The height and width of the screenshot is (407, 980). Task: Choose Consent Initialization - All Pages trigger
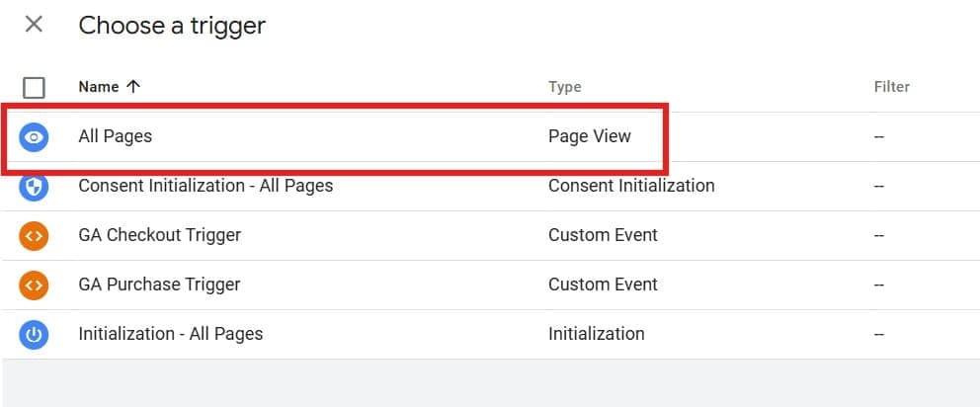205,186
